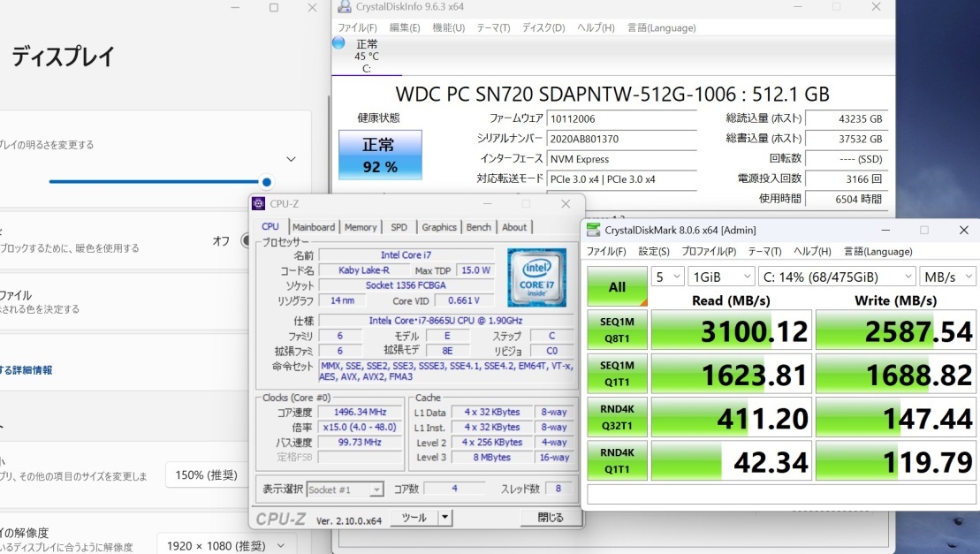Image resolution: width=980 pixels, height=554 pixels.
Task: Open the drive dropdown C: 14% (68/475GiB)
Action: point(837,277)
